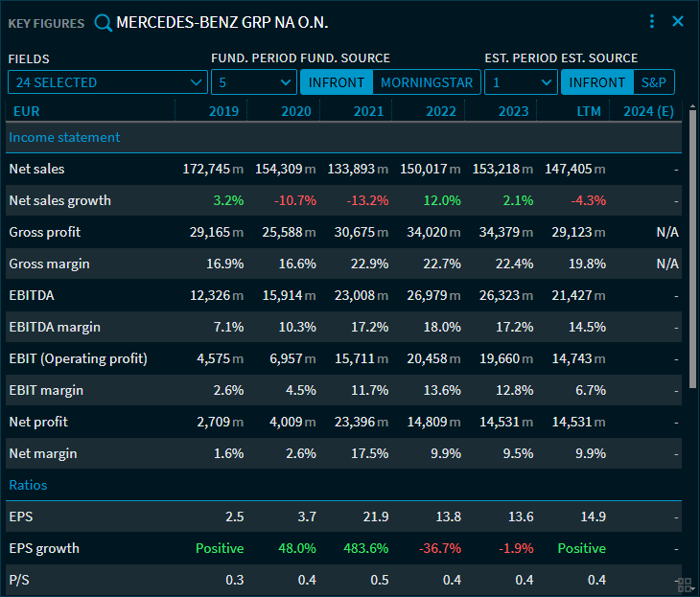Viewport: 700px width, 597px height.
Task: Open the fundamental period dropdown
Action: (x=253, y=82)
